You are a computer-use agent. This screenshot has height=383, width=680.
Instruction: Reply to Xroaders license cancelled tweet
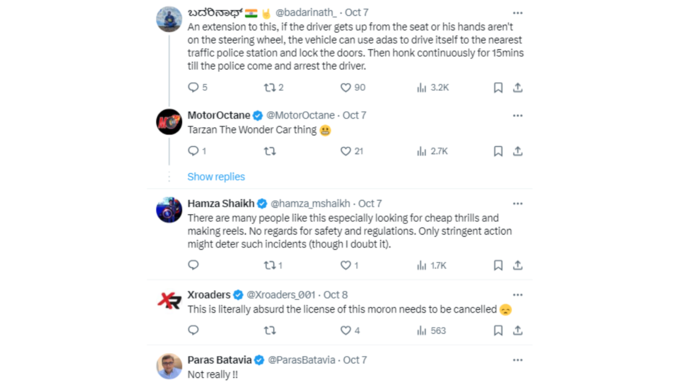(193, 330)
